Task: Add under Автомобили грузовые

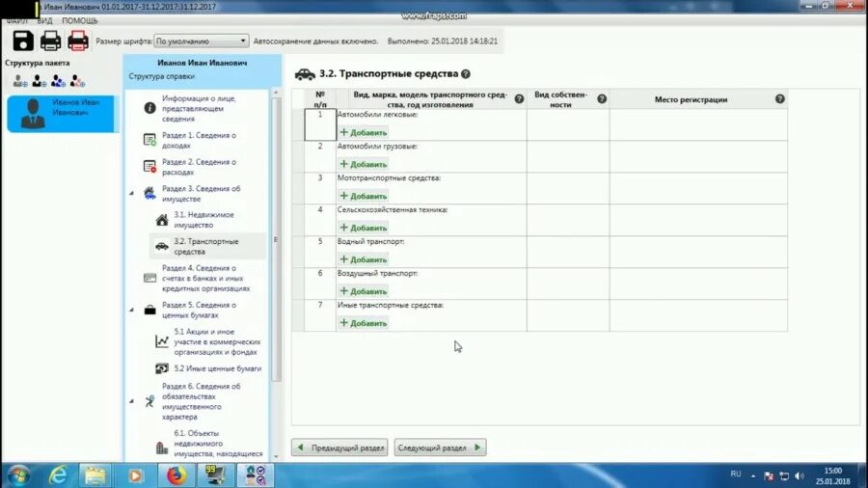Action: click(364, 164)
